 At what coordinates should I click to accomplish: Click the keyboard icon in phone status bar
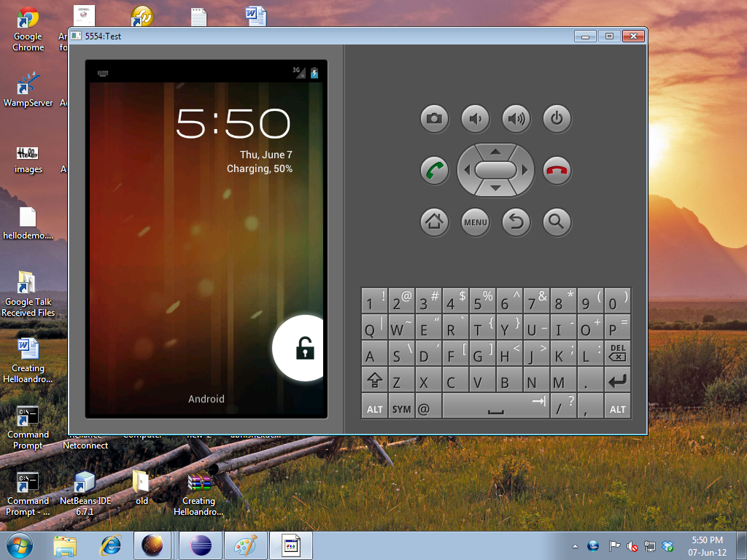[x=102, y=74]
